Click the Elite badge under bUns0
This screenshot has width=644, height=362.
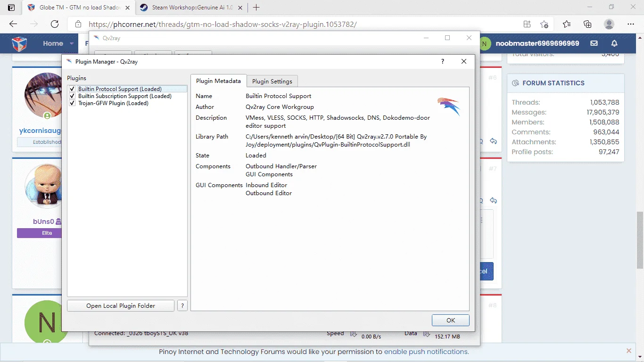pos(40,233)
